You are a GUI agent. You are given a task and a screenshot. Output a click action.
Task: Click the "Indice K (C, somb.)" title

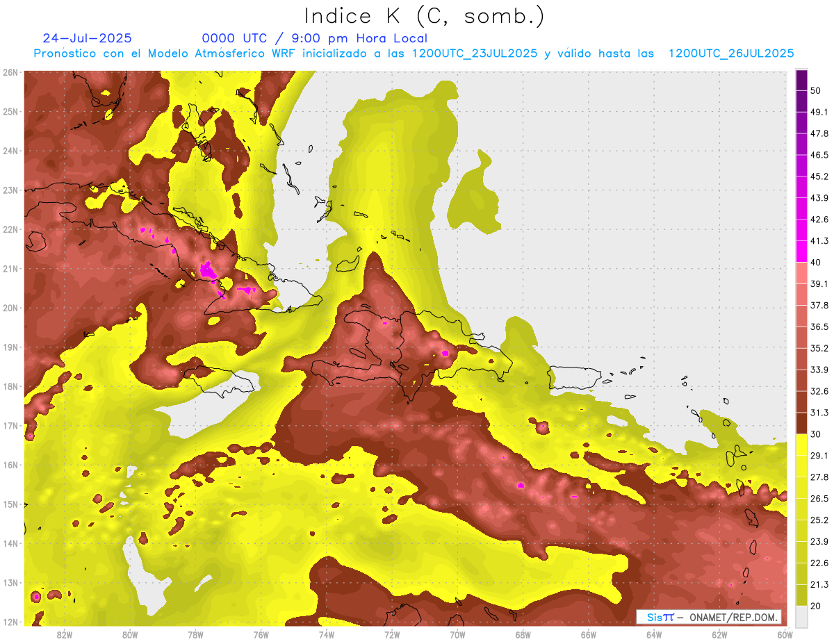[x=424, y=16]
